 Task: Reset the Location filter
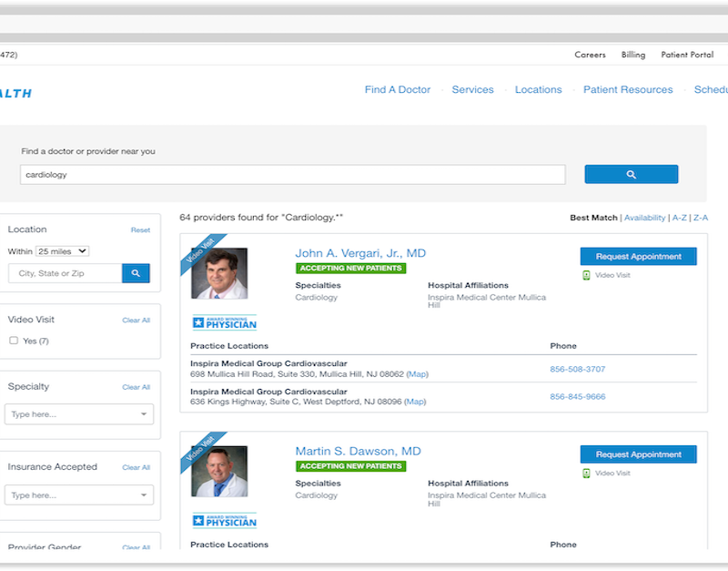click(x=140, y=230)
